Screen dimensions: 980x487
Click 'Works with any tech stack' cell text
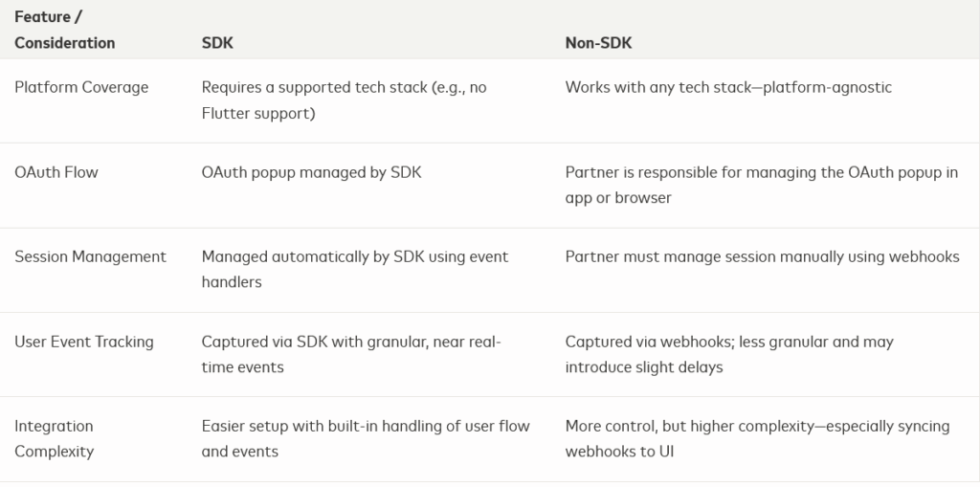pos(727,87)
